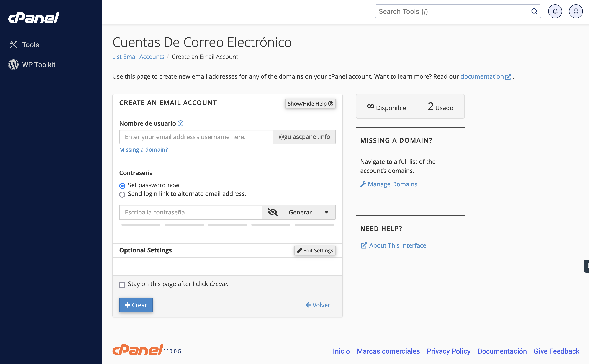Expand the Generar dropdown arrow

[x=326, y=212]
